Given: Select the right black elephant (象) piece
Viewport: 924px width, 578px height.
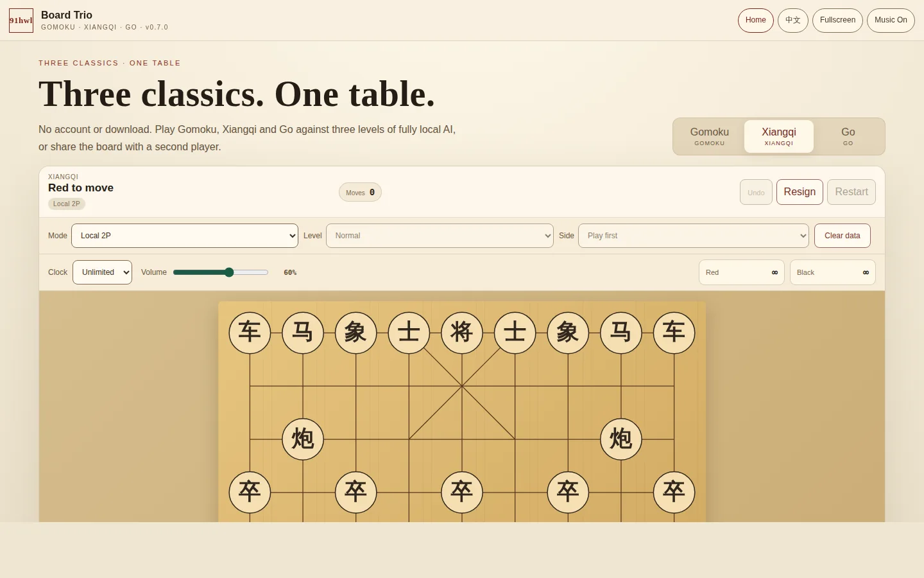Looking at the screenshot, I should point(568,333).
